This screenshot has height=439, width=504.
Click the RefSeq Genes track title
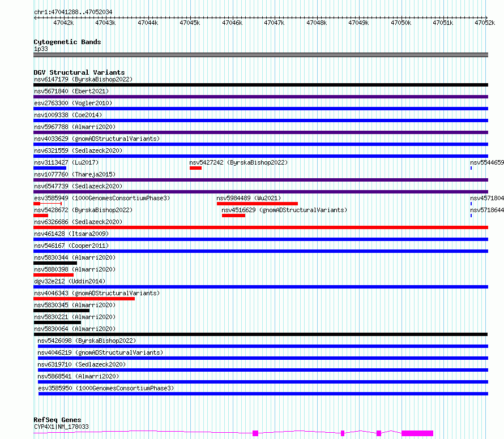[57, 420]
